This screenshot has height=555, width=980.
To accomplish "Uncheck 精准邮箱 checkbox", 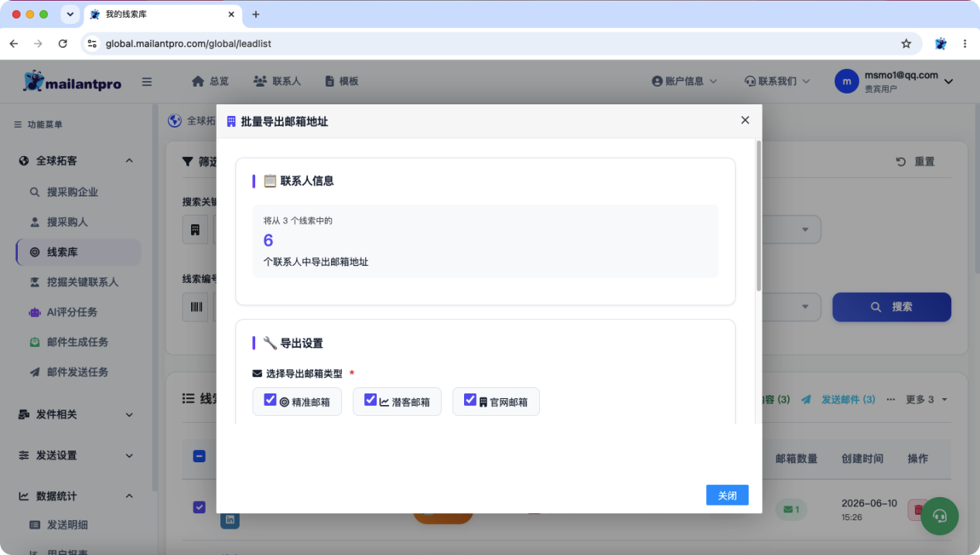I will coord(270,400).
